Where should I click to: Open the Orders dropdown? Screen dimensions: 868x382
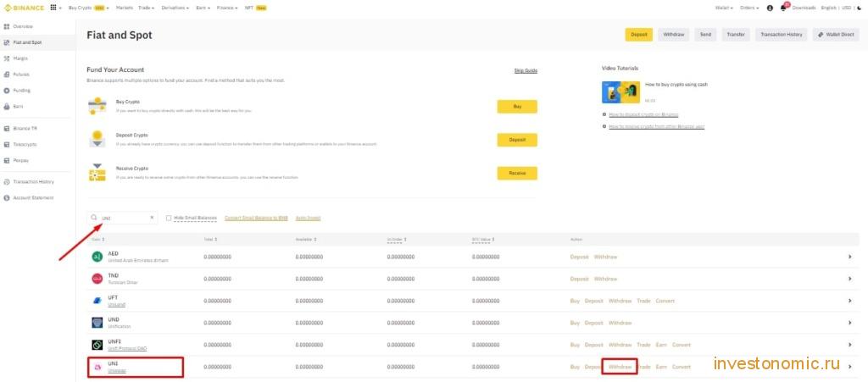[x=748, y=8]
